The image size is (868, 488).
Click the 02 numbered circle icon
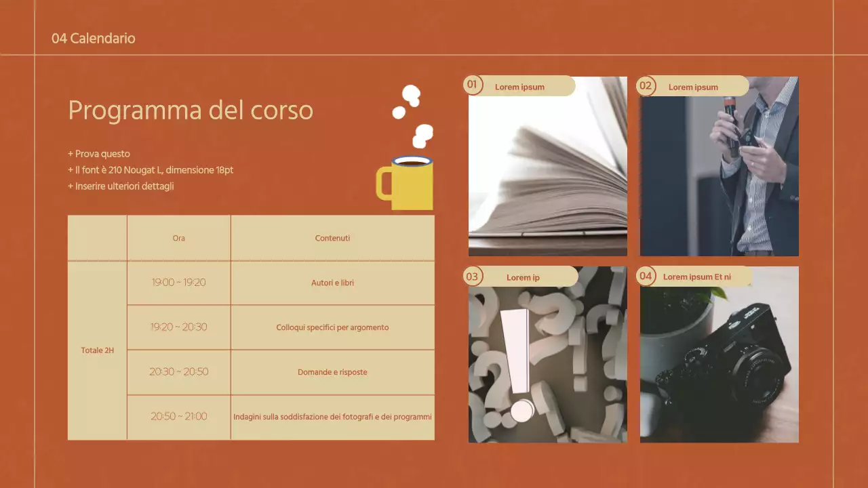[x=647, y=86]
